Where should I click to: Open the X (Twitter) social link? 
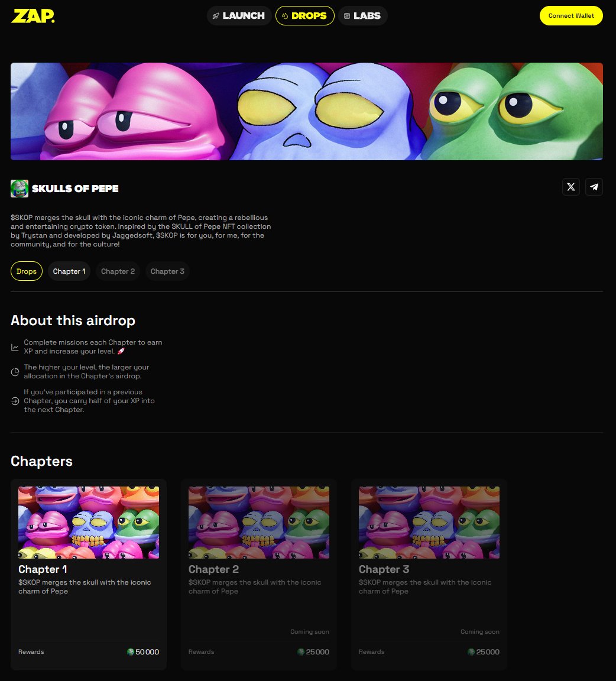click(571, 187)
